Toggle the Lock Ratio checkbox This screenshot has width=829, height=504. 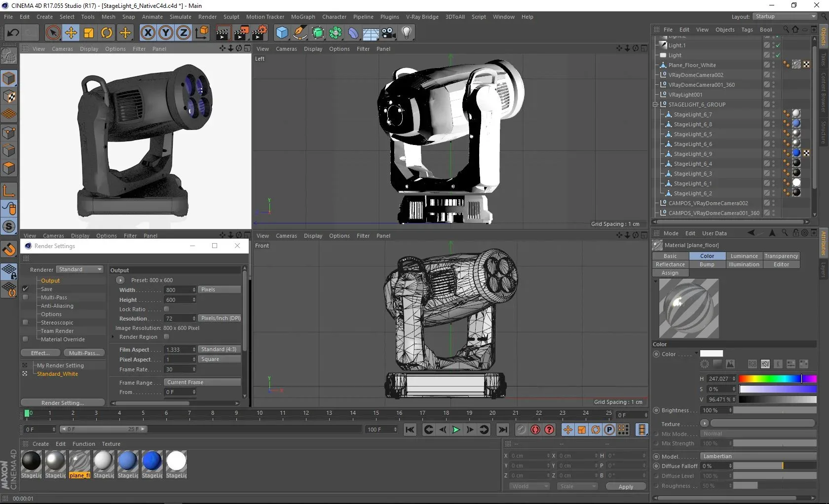click(166, 309)
